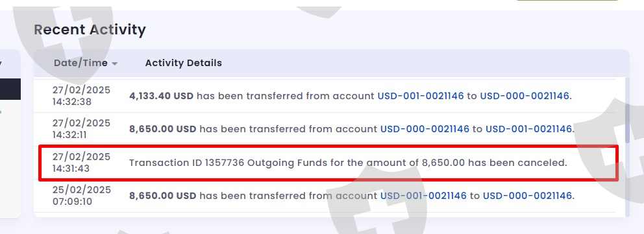644x234 pixels.
Task: Open source account link in the 4,133.40 USD transfer
Action: [421, 96]
